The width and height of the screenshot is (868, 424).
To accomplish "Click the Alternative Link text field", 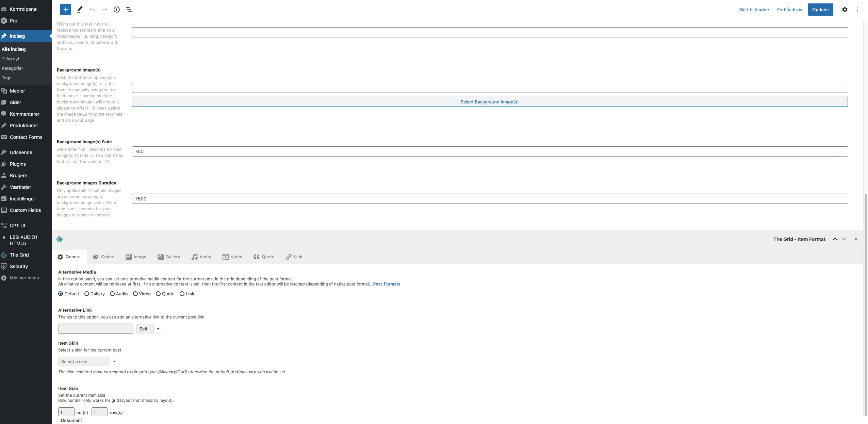I will [x=96, y=329].
